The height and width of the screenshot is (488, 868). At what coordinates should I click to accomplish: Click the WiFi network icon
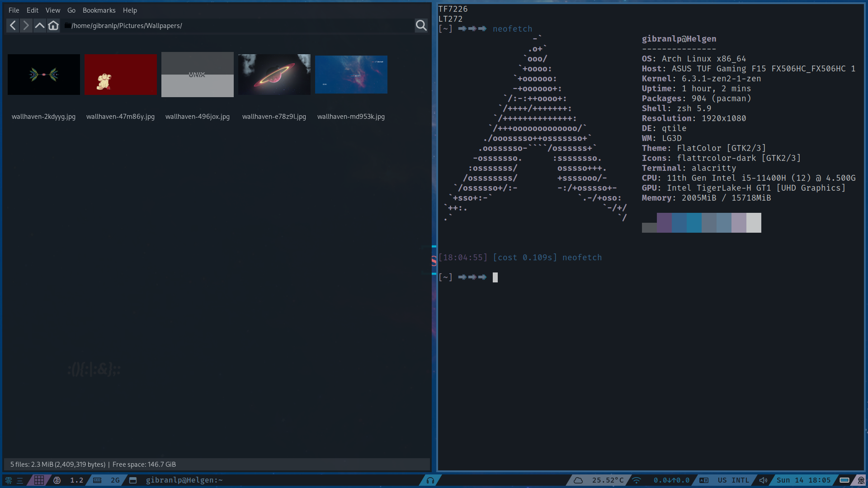pyautogui.click(x=637, y=480)
